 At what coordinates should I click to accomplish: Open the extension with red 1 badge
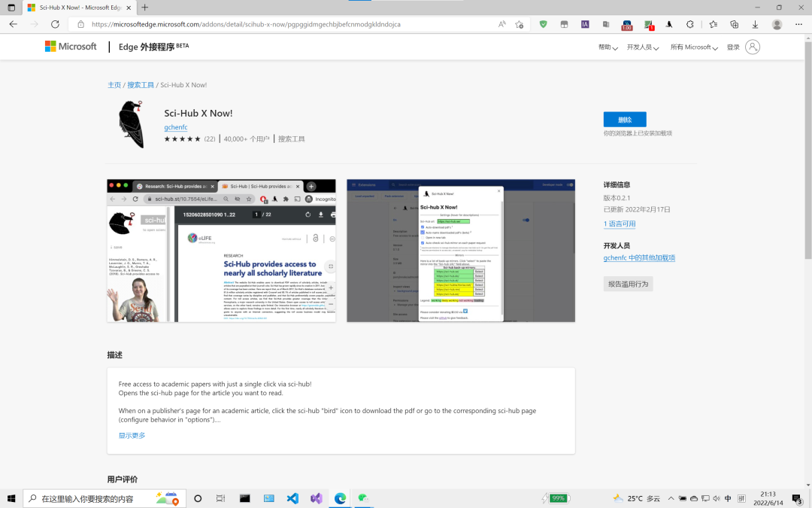pos(649,25)
